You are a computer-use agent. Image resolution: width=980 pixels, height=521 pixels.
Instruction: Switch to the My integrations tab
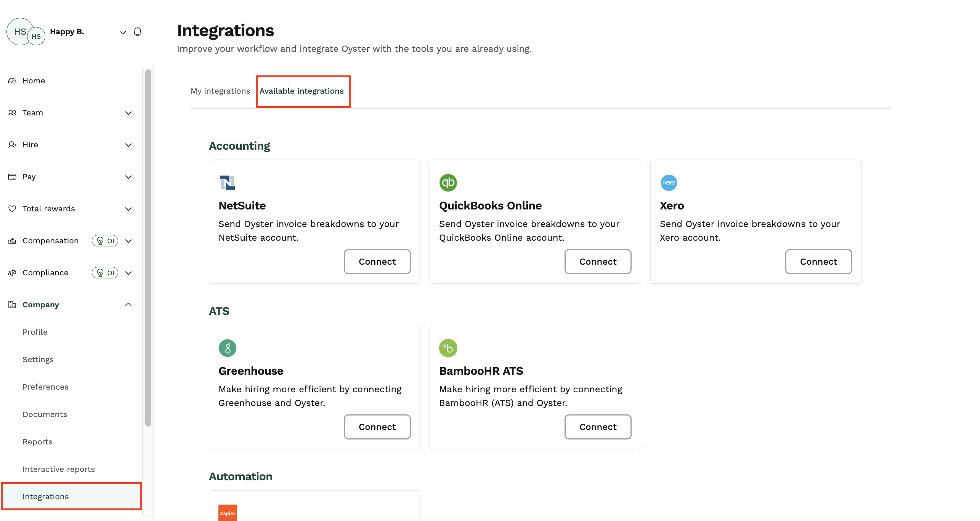pyautogui.click(x=220, y=91)
